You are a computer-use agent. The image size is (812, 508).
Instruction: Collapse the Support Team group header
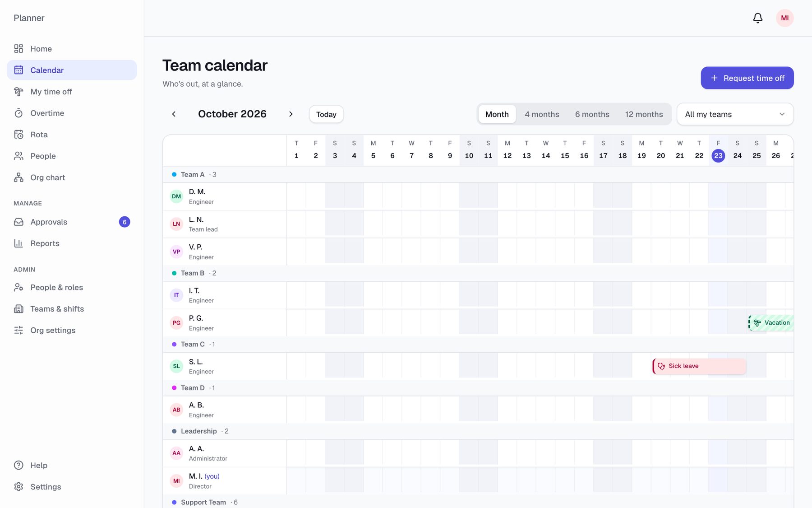pos(478,502)
